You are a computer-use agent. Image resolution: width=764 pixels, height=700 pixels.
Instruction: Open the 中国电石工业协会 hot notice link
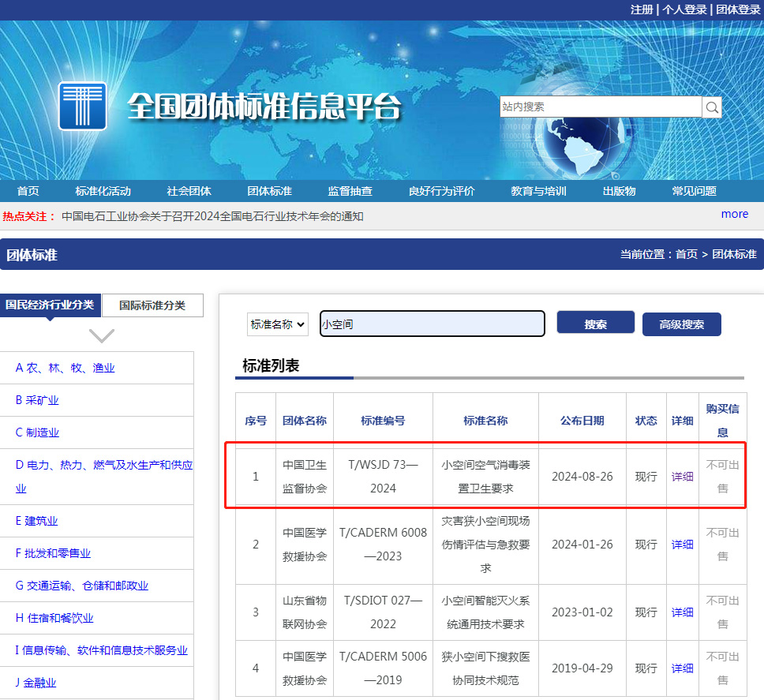click(212, 216)
